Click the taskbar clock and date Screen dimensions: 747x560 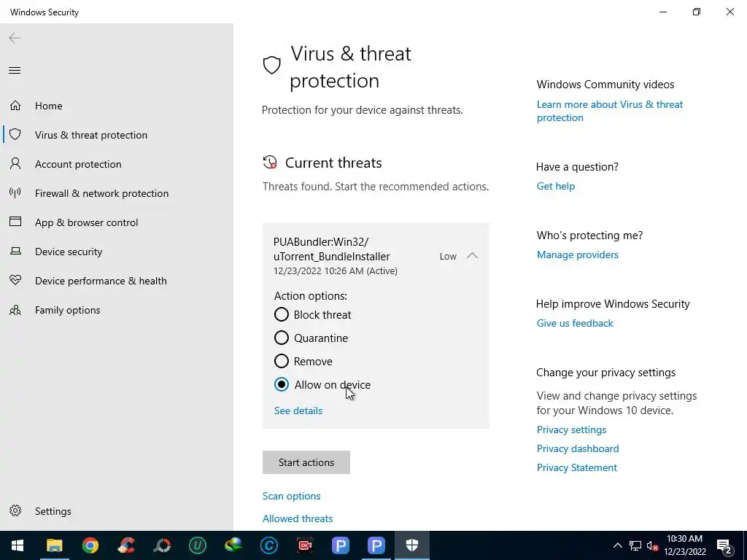(684, 545)
